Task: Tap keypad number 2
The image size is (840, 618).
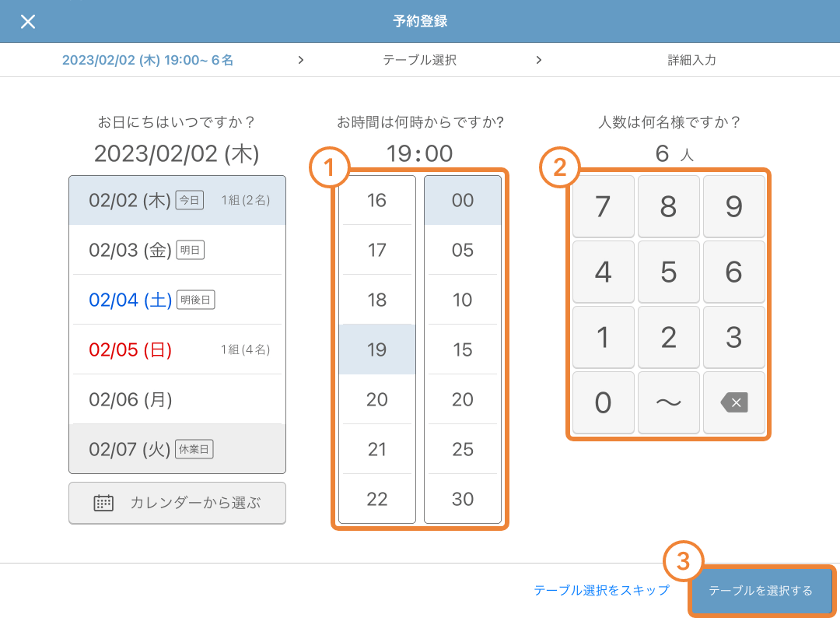Action: coord(669,337)
